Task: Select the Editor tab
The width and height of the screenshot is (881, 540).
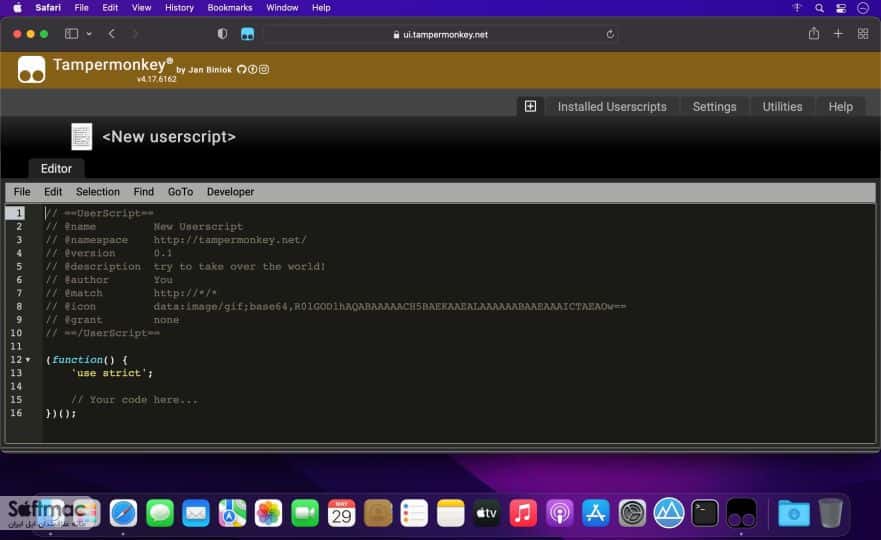Action: tap(56, 169)
